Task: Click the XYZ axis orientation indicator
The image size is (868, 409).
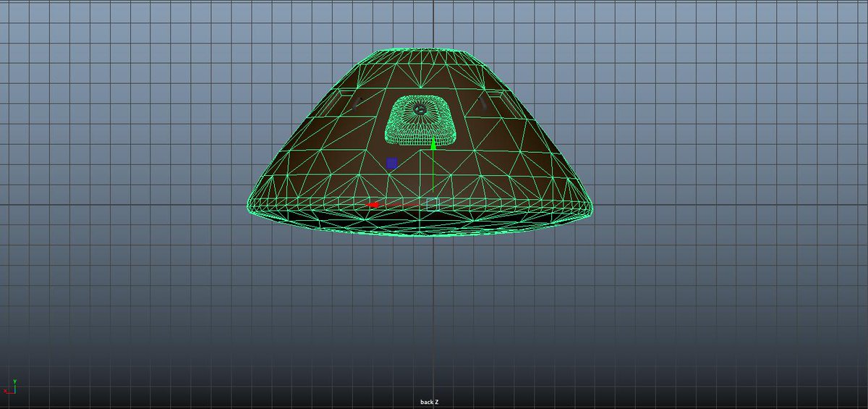Action: click(11, 386)
